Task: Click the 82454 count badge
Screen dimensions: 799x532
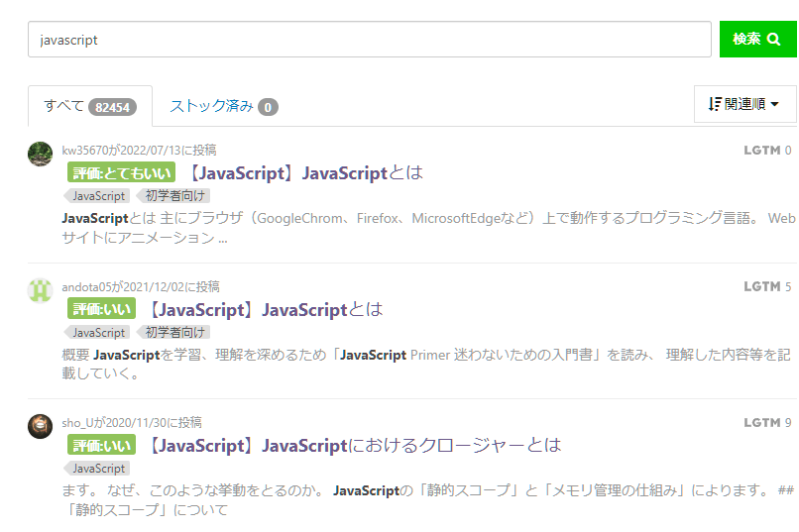Action: pyautogui.click(x=113, y=107)
